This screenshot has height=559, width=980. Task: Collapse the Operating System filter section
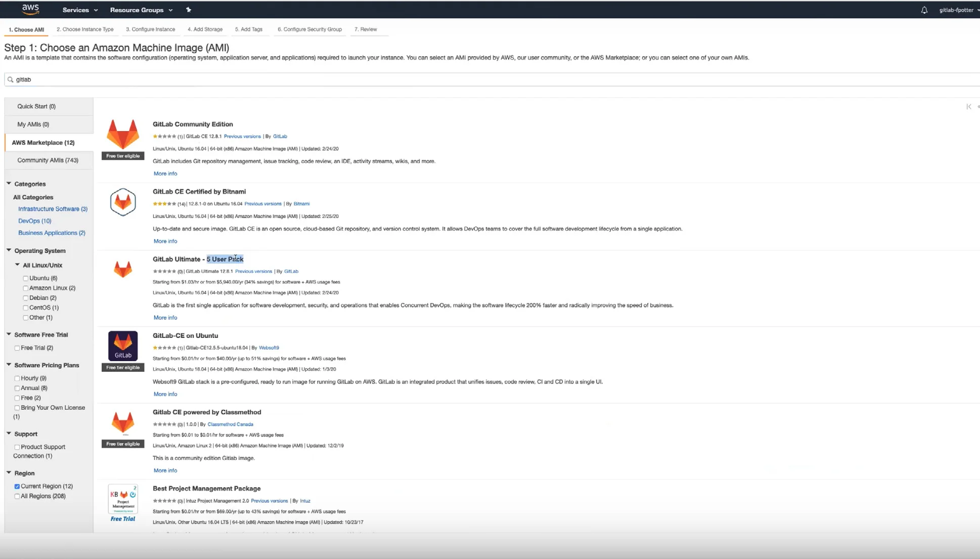9,250
